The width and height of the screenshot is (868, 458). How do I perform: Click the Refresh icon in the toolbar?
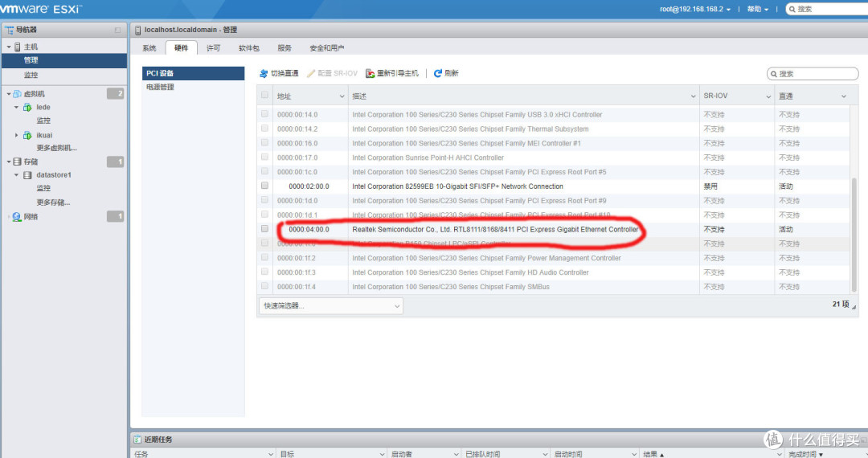click(438, 73)
